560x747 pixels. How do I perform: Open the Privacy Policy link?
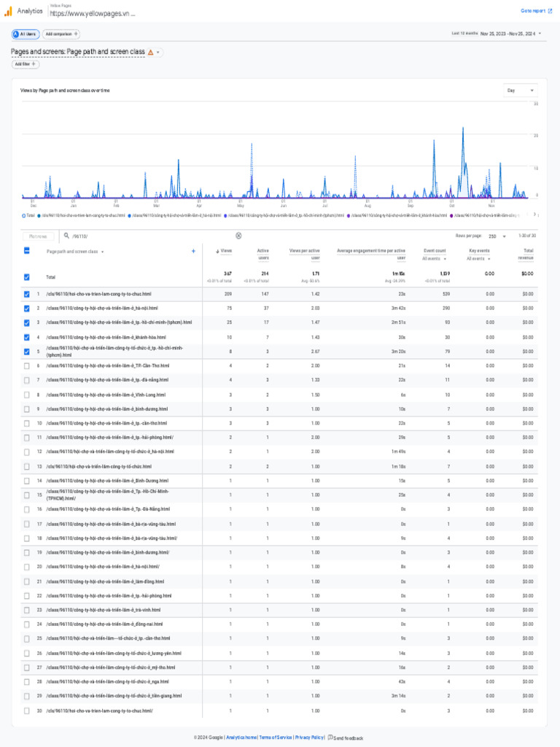coord(309,738)
